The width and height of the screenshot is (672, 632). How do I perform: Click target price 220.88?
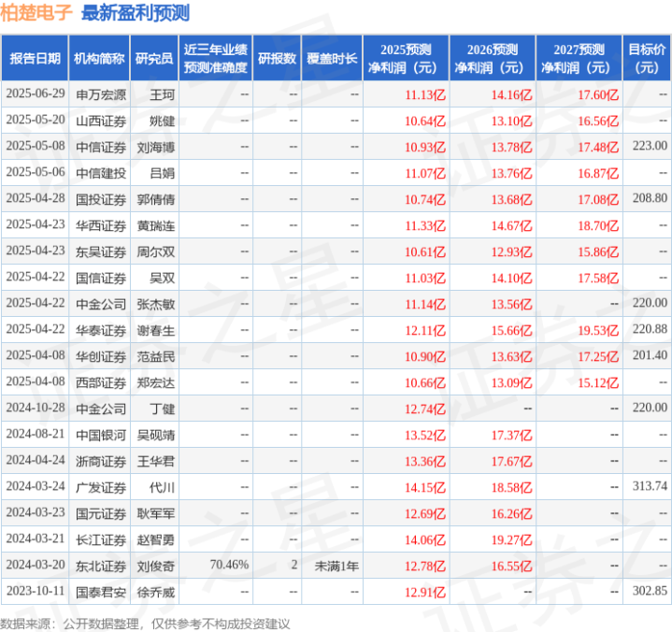point(650,329)
